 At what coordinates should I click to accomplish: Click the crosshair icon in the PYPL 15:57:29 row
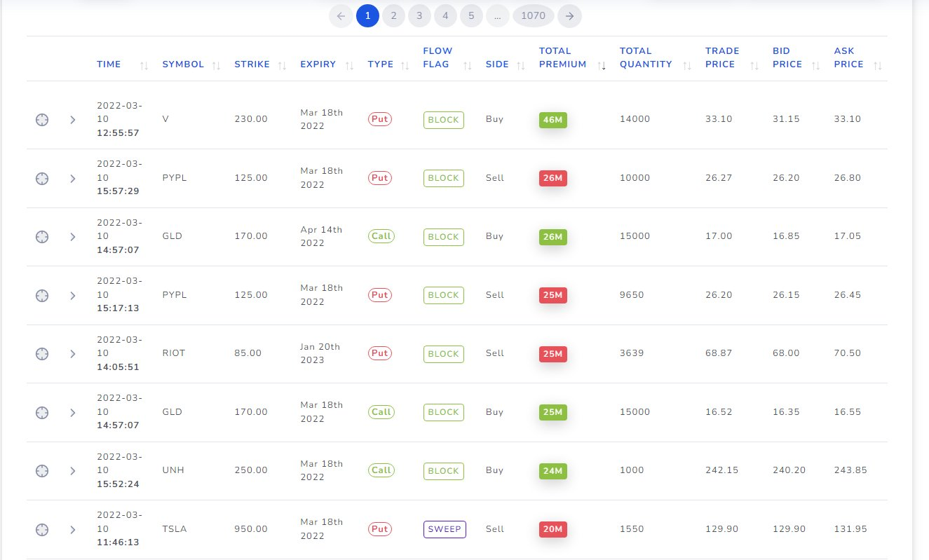click(42, 179)
